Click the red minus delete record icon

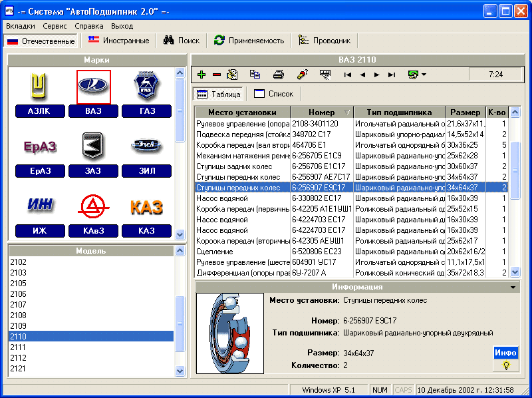(216, 75)
